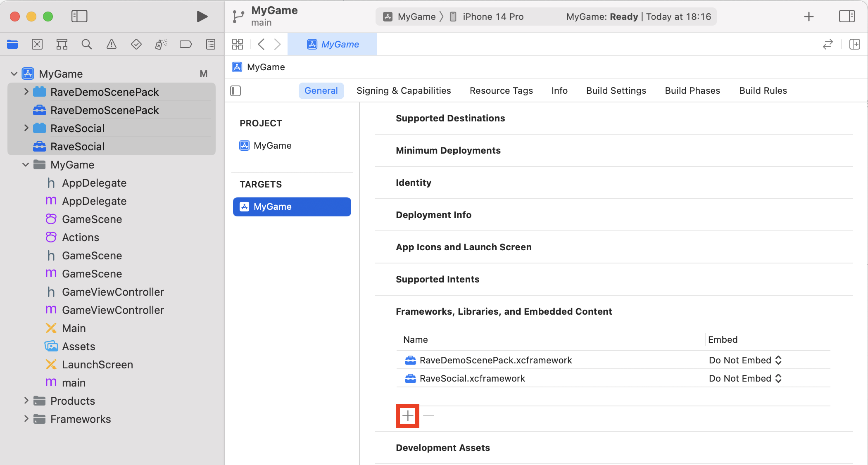Expand the Development Assets section
The height and width of the screenshot is (465, 868).
443,448
